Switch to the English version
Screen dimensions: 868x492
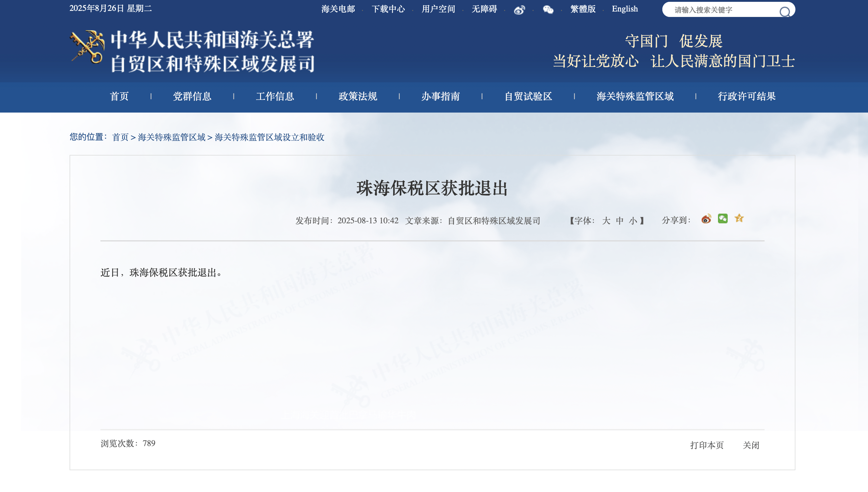click(x=625, y=9)
